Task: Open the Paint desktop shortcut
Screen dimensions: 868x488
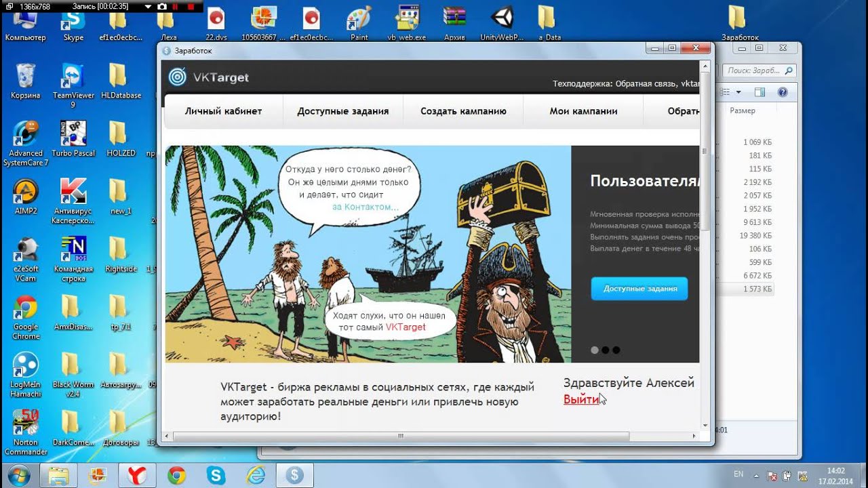Action: click(x=359, y=25)
